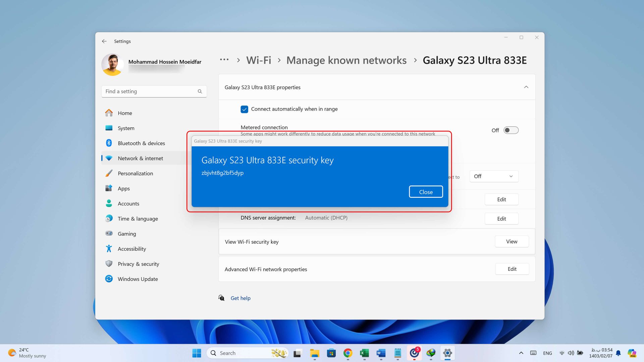Minimize the Settings window
Image resolution: width=644 pixels, height=362 pixels.
[x=506, y=37]
